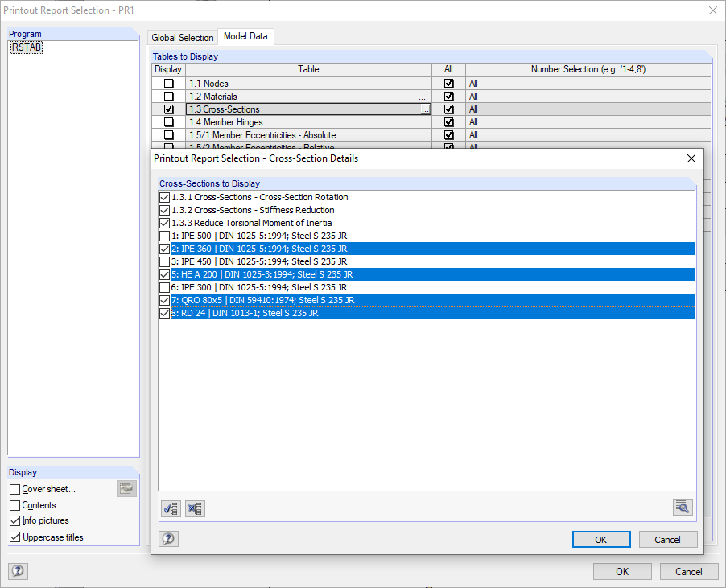Viewport: 726px width, 588px height.
Task: Open the cover sheet settings icon
Action: [126, 488]
